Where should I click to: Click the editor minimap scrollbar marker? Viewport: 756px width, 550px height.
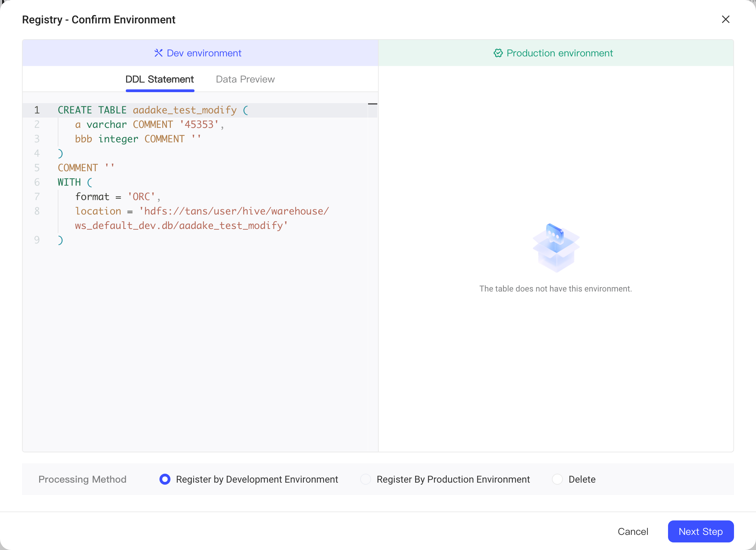tap(373, 104)
